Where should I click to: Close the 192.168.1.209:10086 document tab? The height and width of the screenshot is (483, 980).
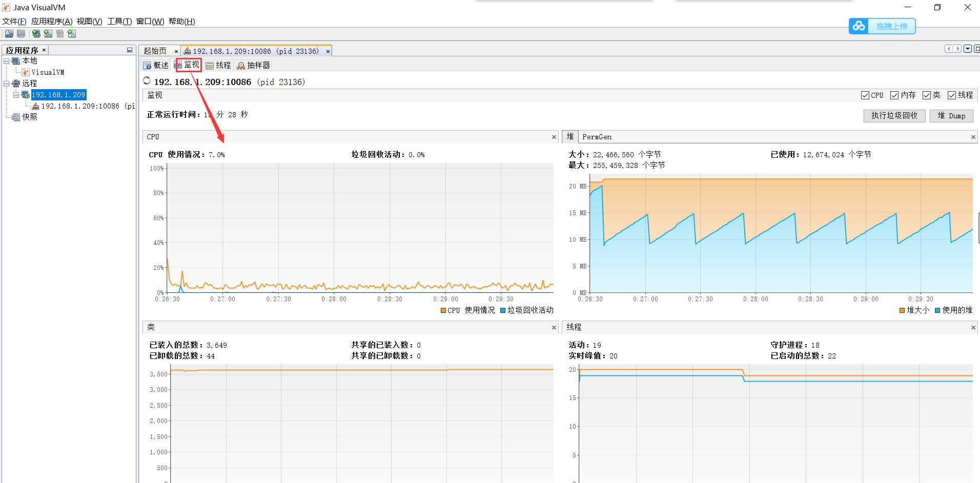tap(328, 51)
